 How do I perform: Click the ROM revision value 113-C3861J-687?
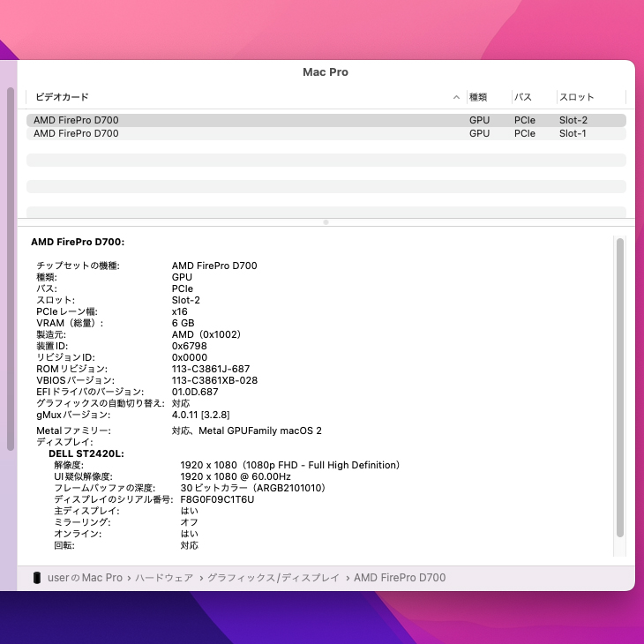tap(211, 369)
